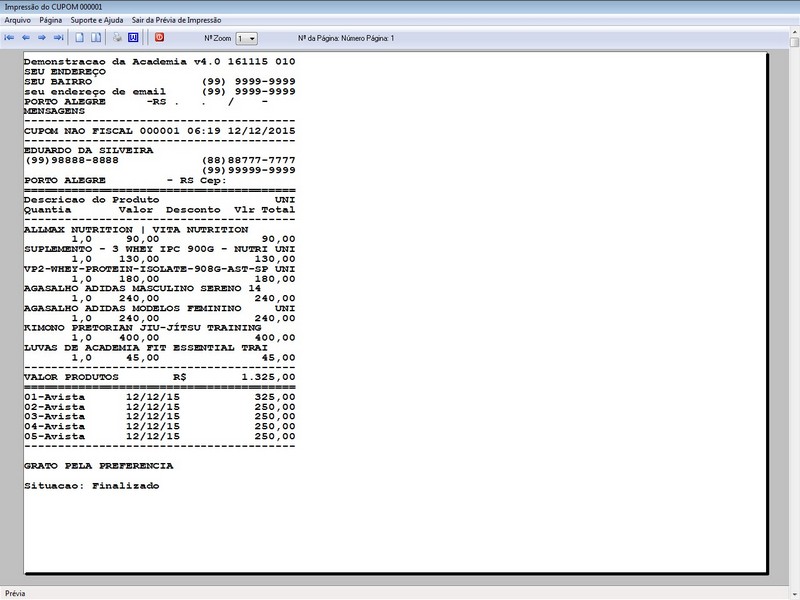Image resolution: width=800 pixels, height=600 pixels.
Task: Click the VP2-WHEY-PROTEIN-ISOLATE product line
Action: coord(160,269)
